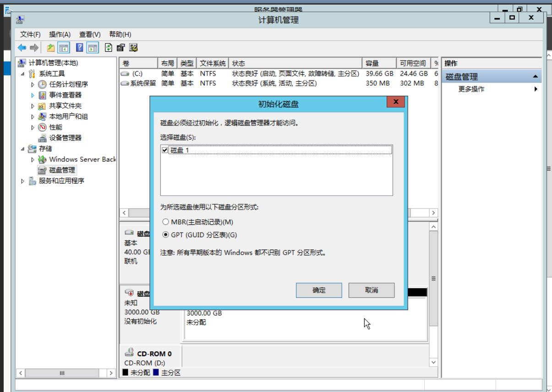Expand the 任务计划程序 tree node

click(x=33, y=85)
